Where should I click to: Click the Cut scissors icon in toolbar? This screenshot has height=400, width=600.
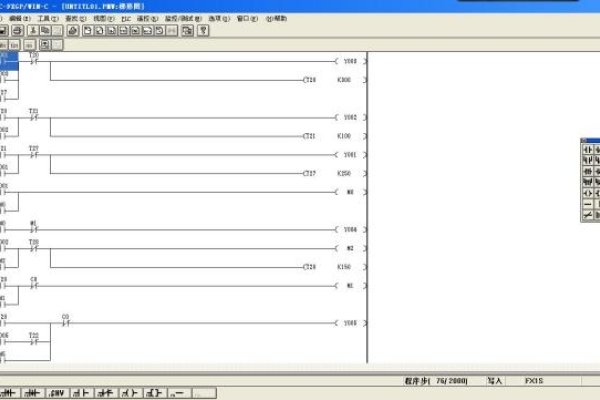pos(33,31)
